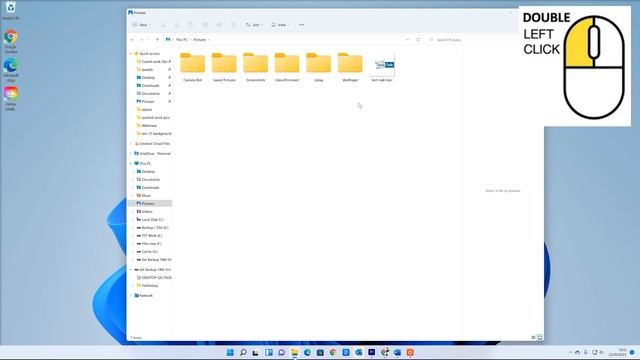Open Backup / Old (D:) drive
640x360 pixels.
[x=152, y=227]
